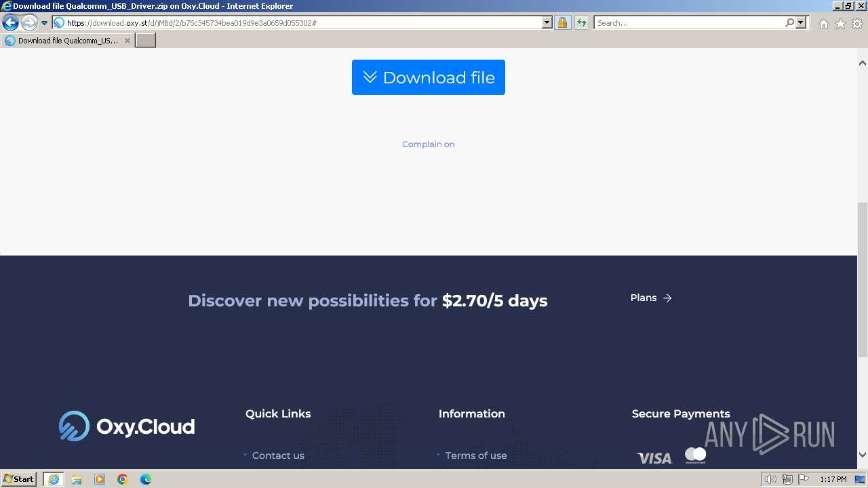This screenshot has width=868, height=488.
Task: Minimize the Internet Explorer window
Action: click(837, 5)
